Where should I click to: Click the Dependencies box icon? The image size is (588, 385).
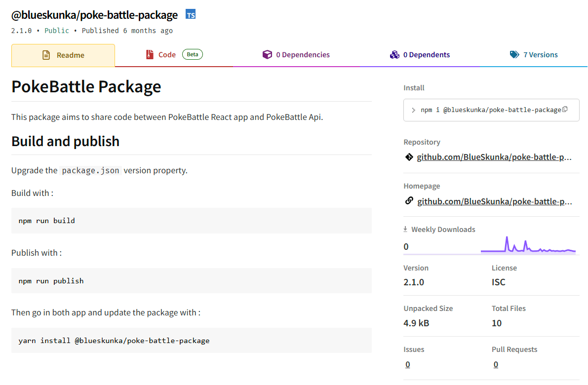click(x=267, y=55)
